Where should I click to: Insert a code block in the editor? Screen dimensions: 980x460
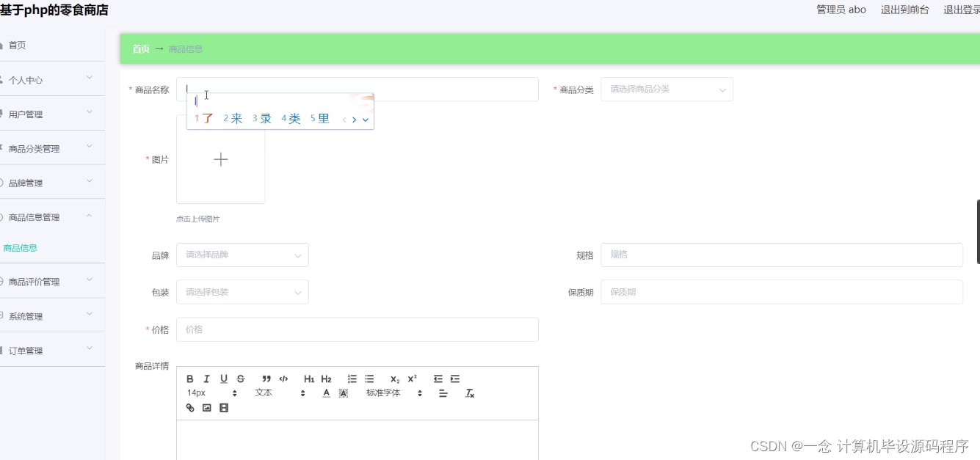283,379
